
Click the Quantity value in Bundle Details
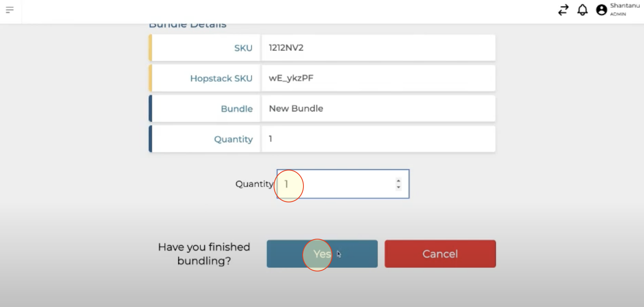pos(271,139)
